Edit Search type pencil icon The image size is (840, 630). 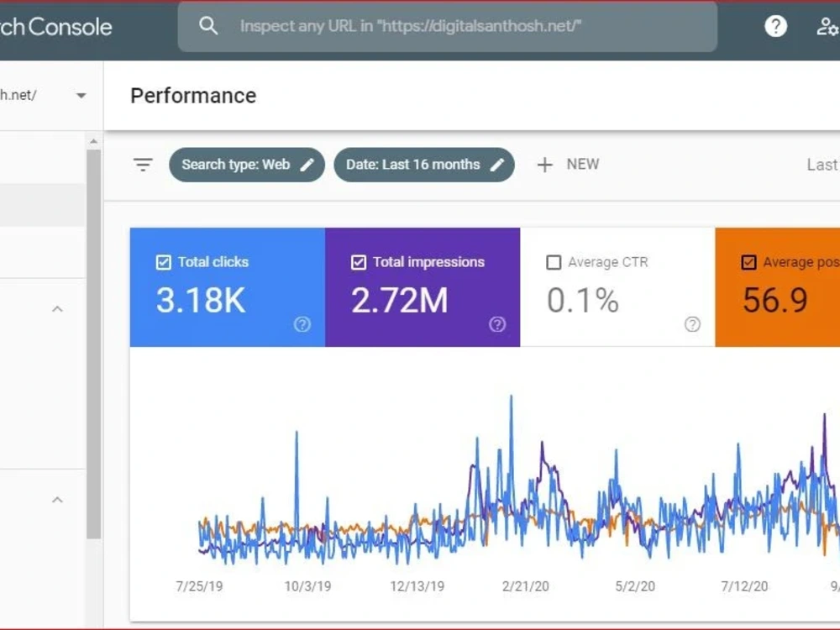pyautogui.click(x=307, y=165)
